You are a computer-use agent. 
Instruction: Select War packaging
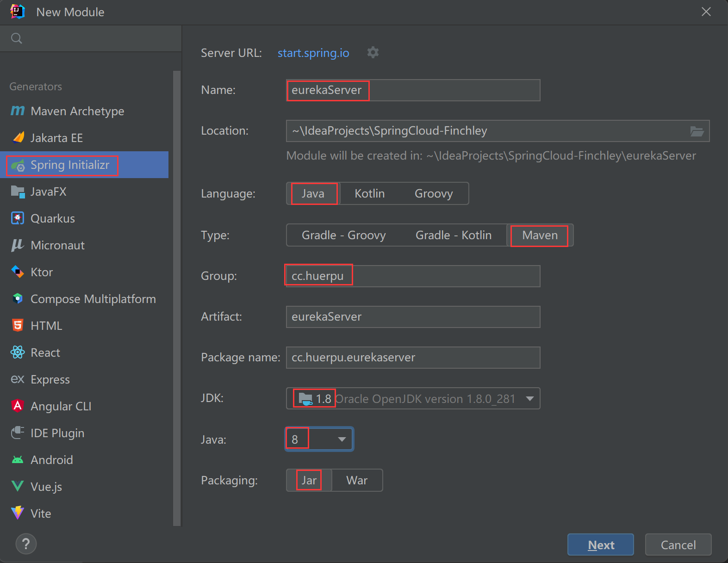pyautogui.click(x=357, y=480)
